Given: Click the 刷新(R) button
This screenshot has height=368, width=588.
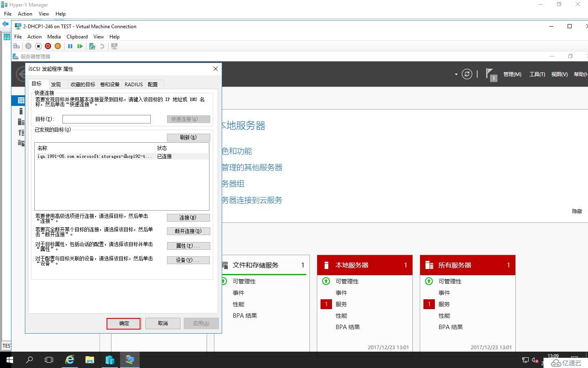Looking at the screenshot, I should pos(188,137).
